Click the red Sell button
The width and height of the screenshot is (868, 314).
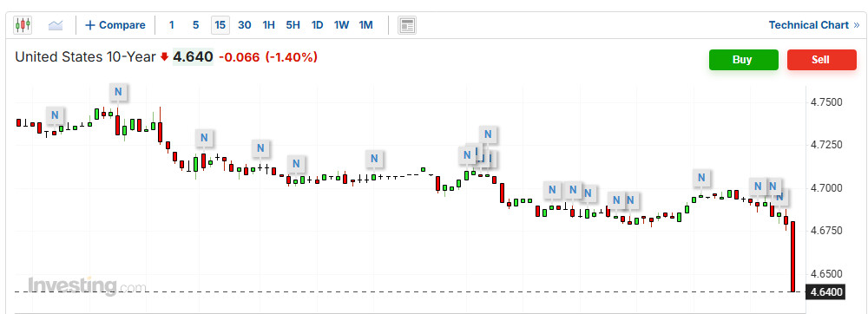(821, 60)
